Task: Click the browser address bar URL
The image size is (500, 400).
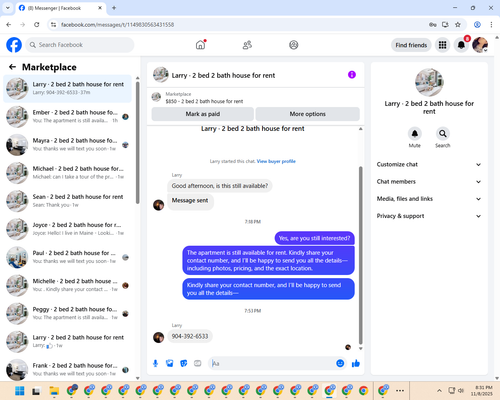Action: coord(117,25)
